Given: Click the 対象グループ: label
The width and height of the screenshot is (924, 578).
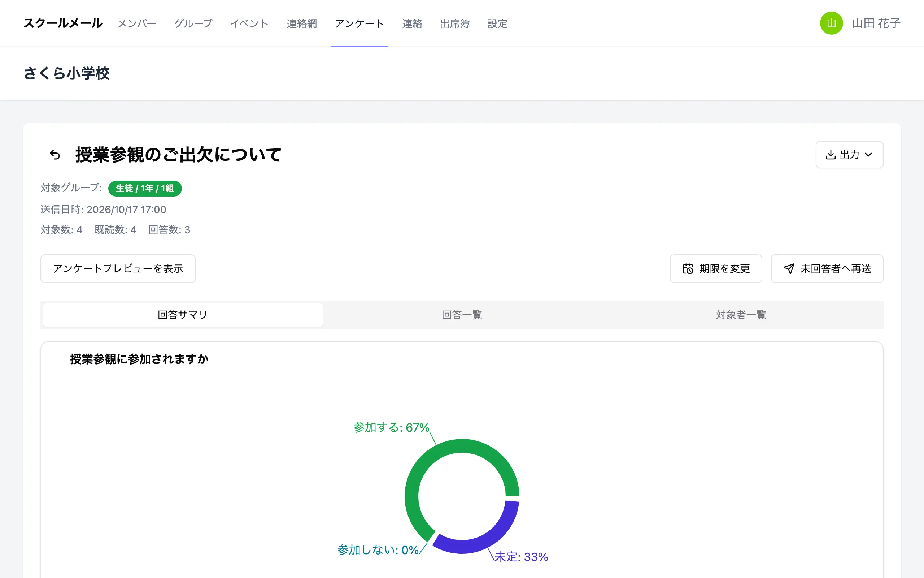Looking at the screenshot, I should 71,188.
